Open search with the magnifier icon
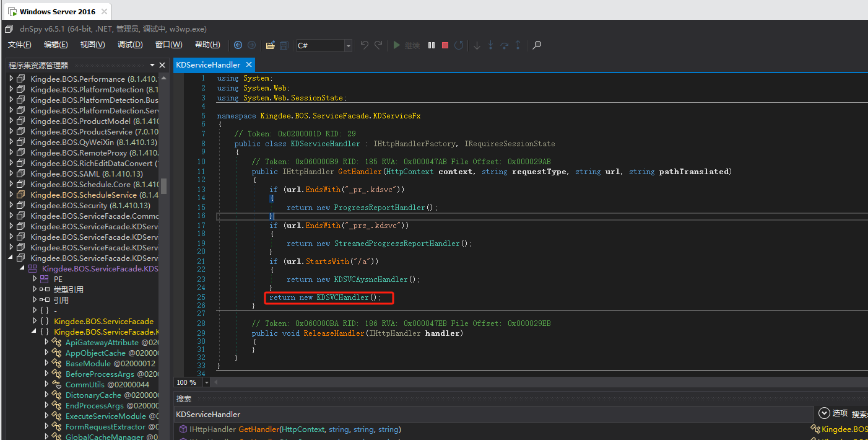The height and width of the screenshot is (440, 868). pyautogui.click(x=537, y=45)
